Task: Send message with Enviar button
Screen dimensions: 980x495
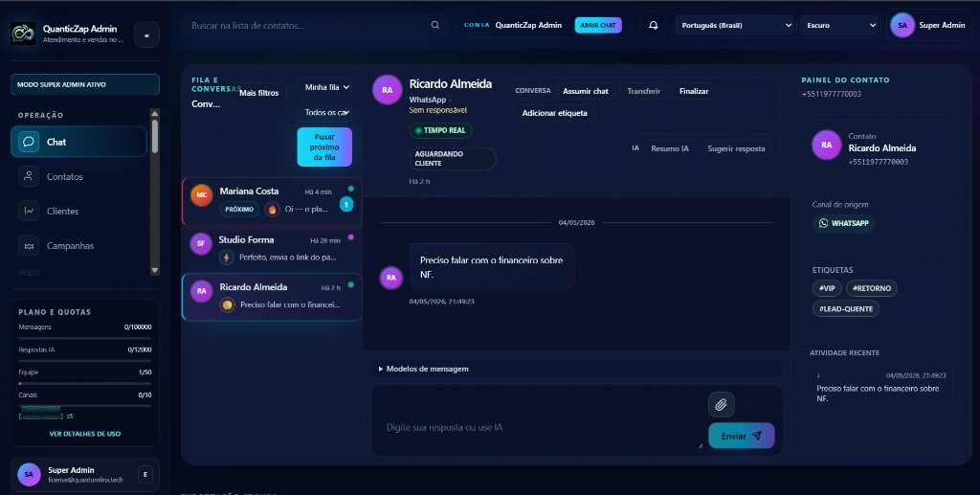Action: [x=742, y=437]
